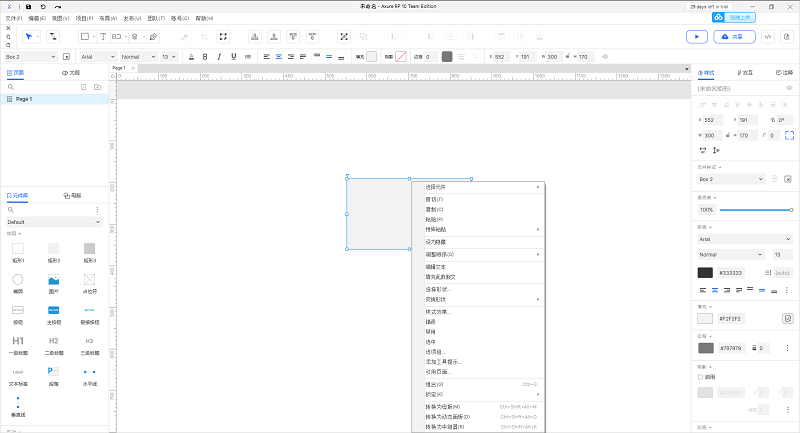
Task: Click the 共享 share button
Action: point(732,36)
